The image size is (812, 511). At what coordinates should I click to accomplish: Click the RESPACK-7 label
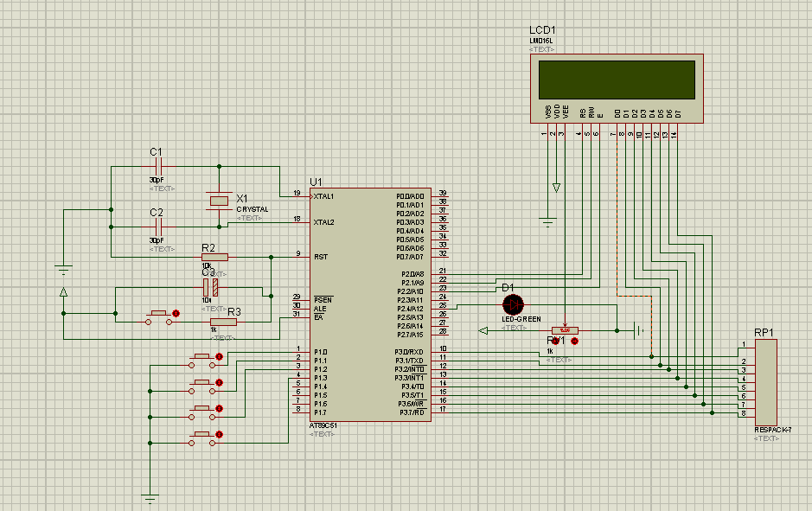click(x=772, y=430)
